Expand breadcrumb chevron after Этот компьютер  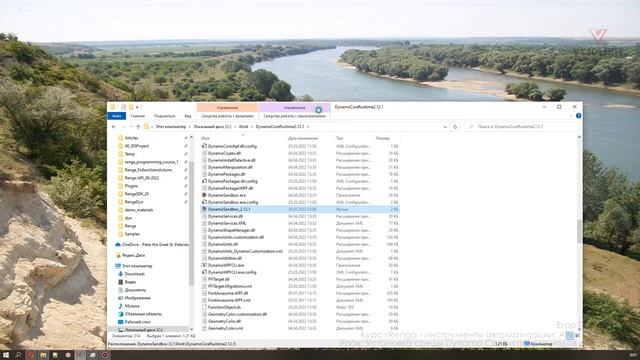click(189, 127)
